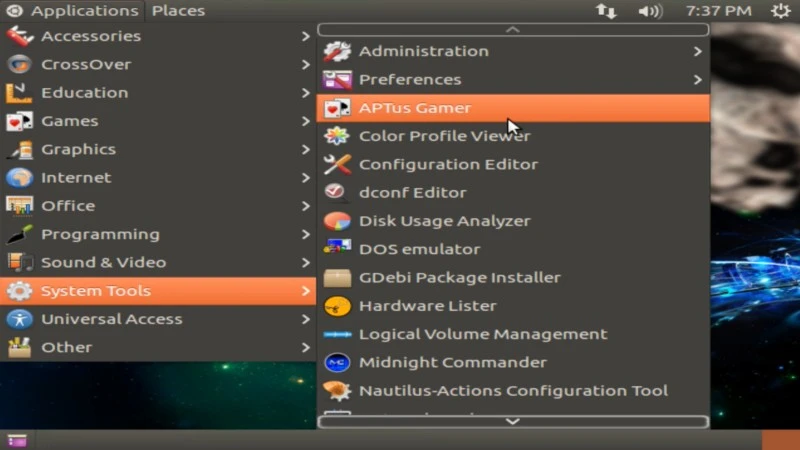Click the Education ruler icon

click(x=19, y=93)
